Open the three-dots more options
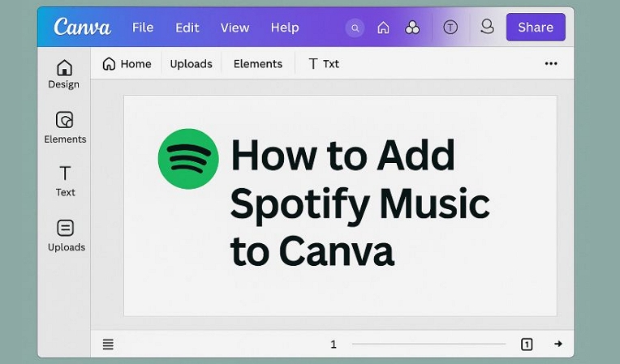Viewport: 620px width, 364px height. coord(551,63)
